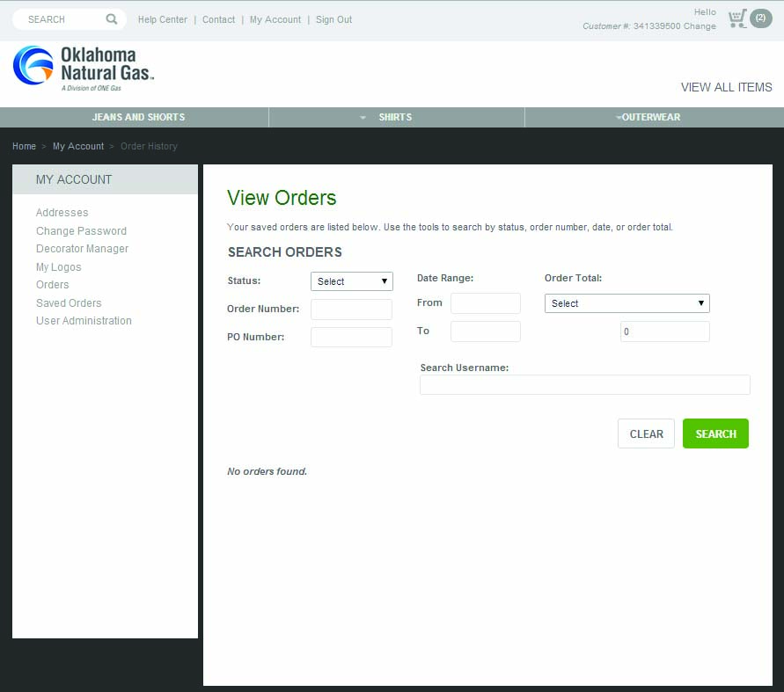Focus the Search Username field
This screenshot has height=692, width=784.
(585, 384)
